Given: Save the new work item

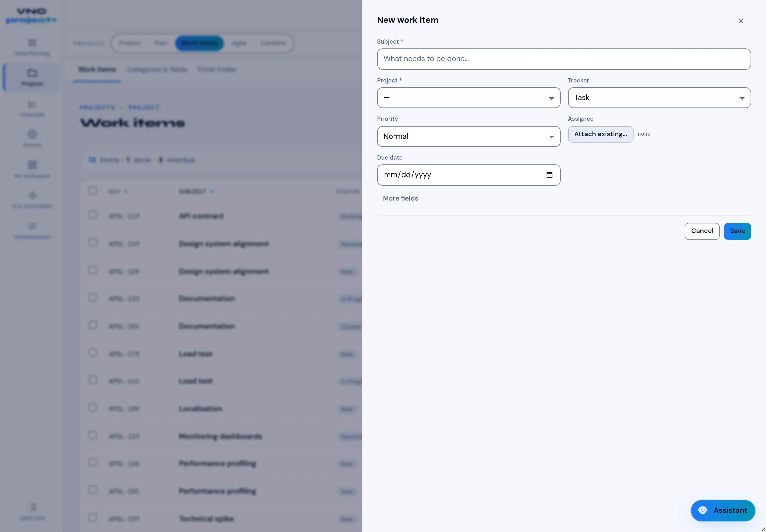Looking at the screenshot, I should point(737,231).
